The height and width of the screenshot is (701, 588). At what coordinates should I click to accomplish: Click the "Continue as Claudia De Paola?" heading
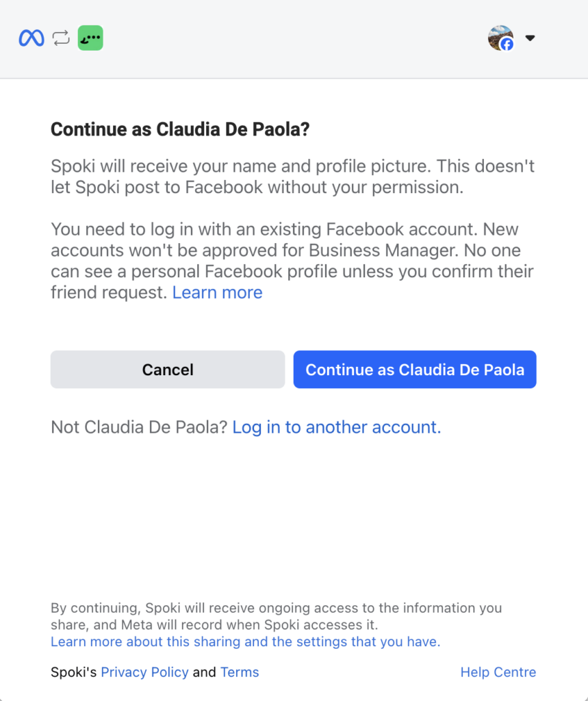pyautogui.click(x=180, y=129)
